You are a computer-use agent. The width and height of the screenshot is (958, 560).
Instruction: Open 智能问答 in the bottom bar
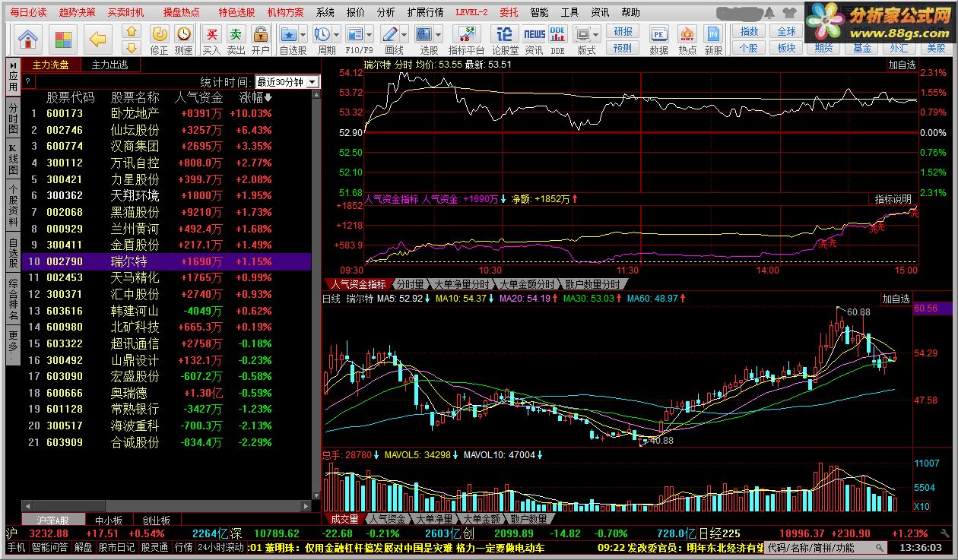coord(49,547)
